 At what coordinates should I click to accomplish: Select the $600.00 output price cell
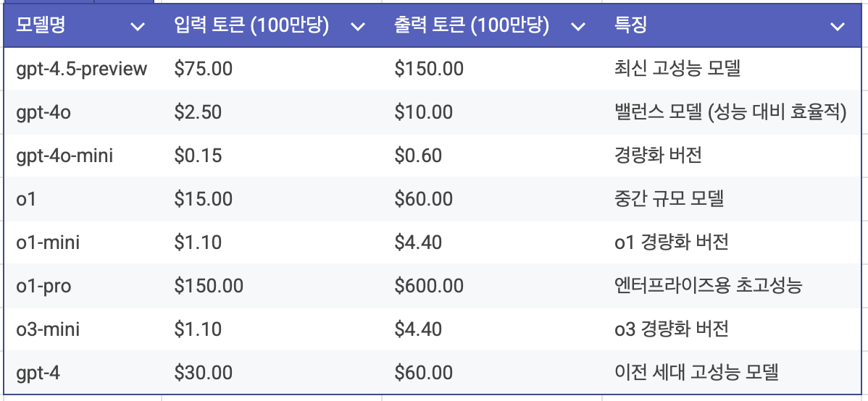click(429, 286)
